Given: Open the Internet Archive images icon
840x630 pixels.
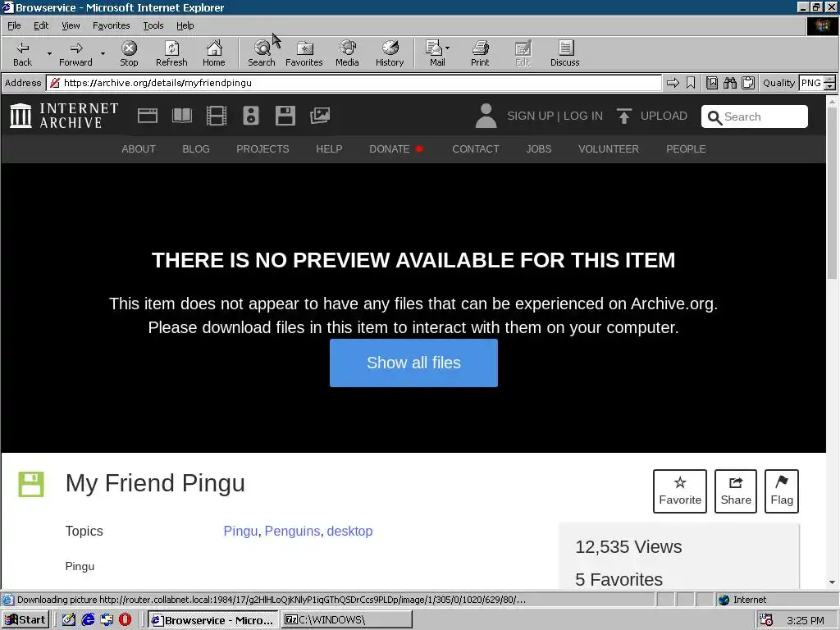Looking at the screenshot, I should [x=320, y=116].
